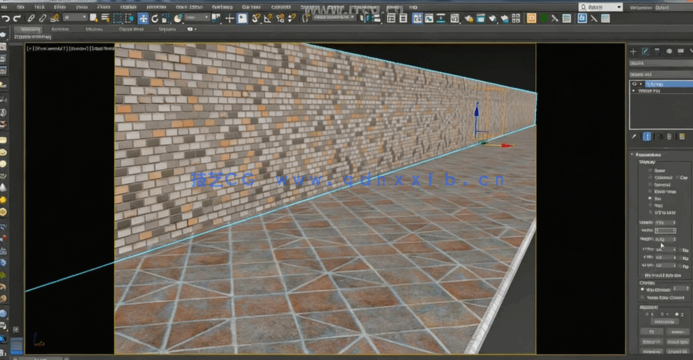Select the Bind to Space Warp tool
The image size is (693, 360).
click(54, 19)
